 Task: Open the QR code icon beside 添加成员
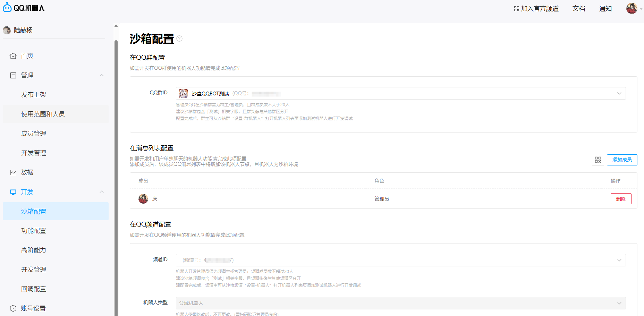[x=598, y=160]
